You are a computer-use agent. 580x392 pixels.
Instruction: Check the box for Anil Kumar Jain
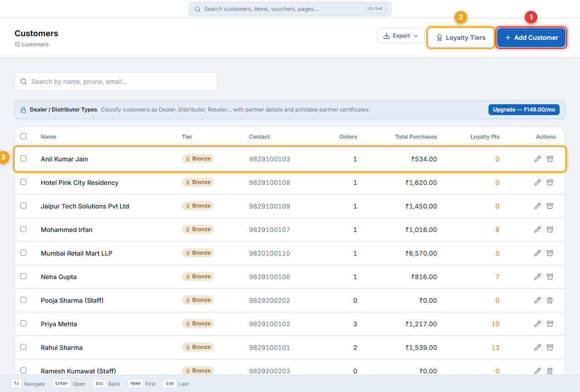tap(24, 158)
